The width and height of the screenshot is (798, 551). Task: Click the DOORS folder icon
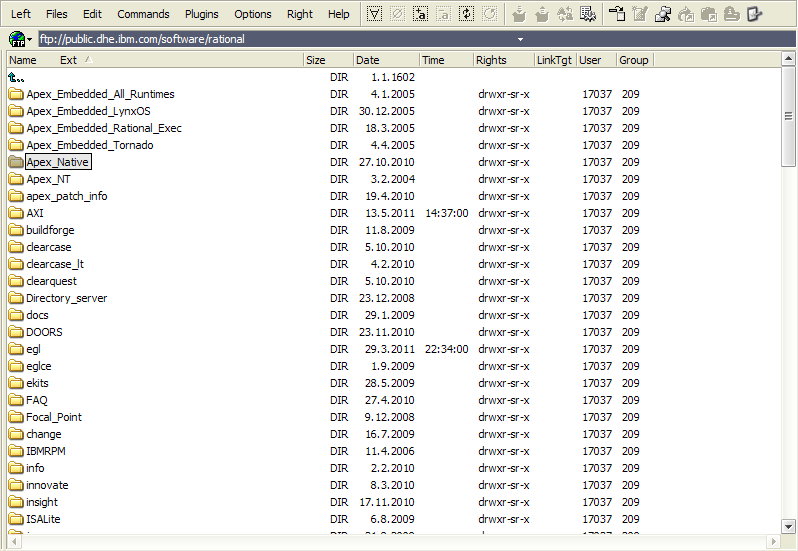(x=16, y=332)
